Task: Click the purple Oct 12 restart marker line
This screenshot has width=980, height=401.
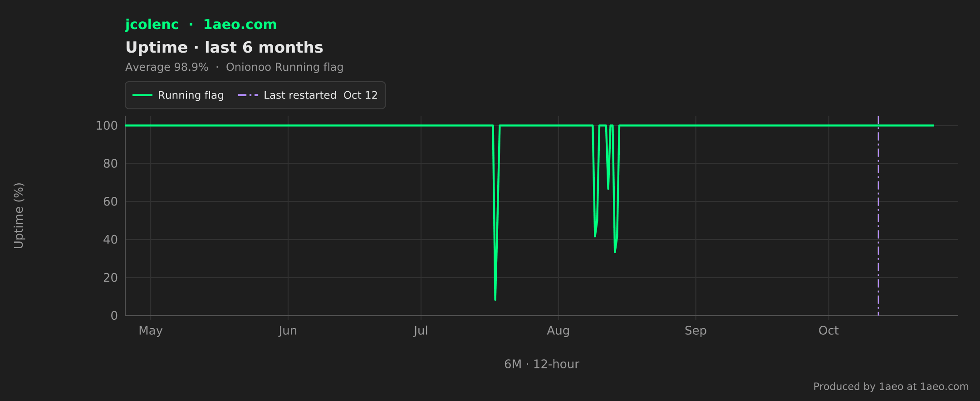Action: coord(878,215)
